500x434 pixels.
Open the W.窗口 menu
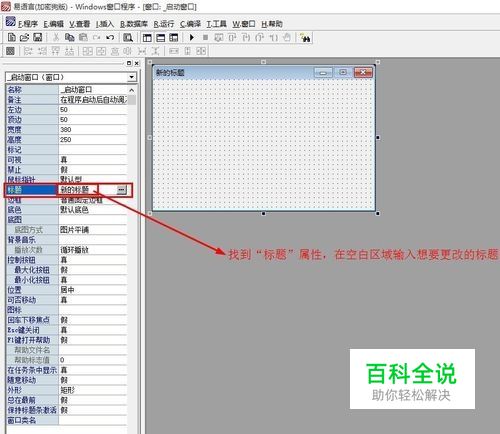(244, 24)
